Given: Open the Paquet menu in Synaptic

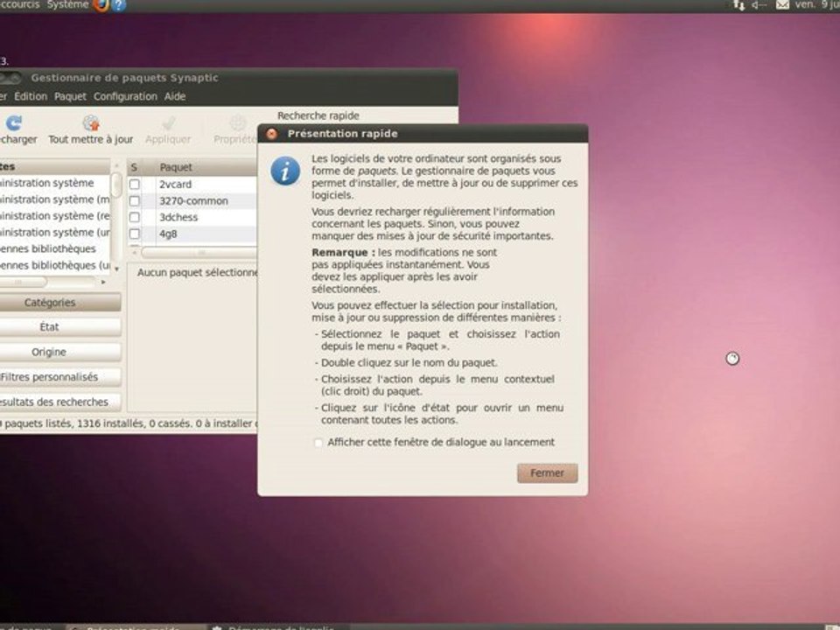Looking at the screenshot, I should coord(70,96).
